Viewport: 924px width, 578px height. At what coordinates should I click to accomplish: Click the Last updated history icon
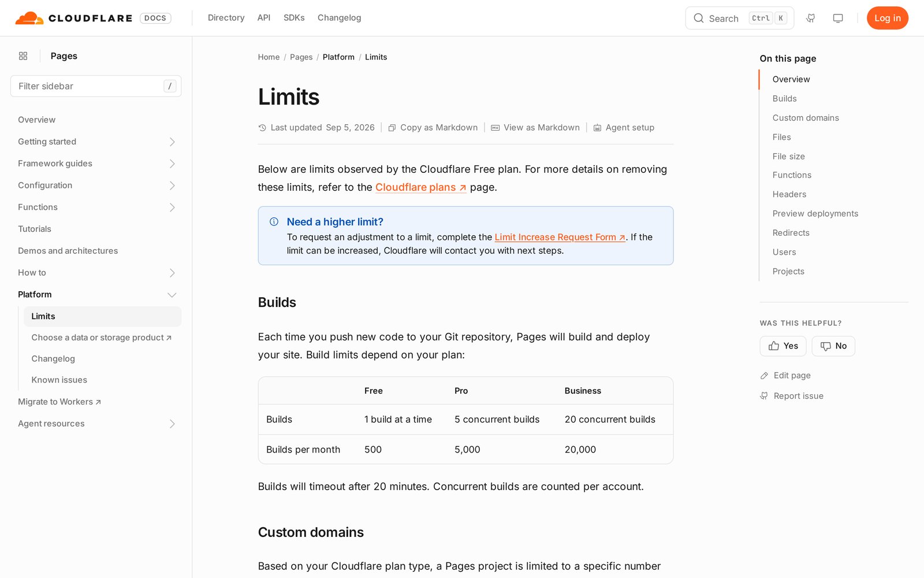click(x=262, y=128)
